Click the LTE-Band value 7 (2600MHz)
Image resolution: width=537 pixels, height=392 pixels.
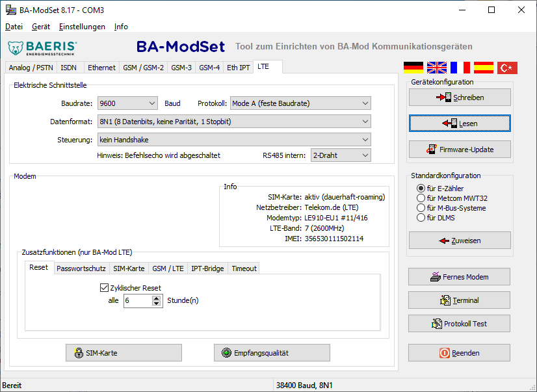point(324,228)
